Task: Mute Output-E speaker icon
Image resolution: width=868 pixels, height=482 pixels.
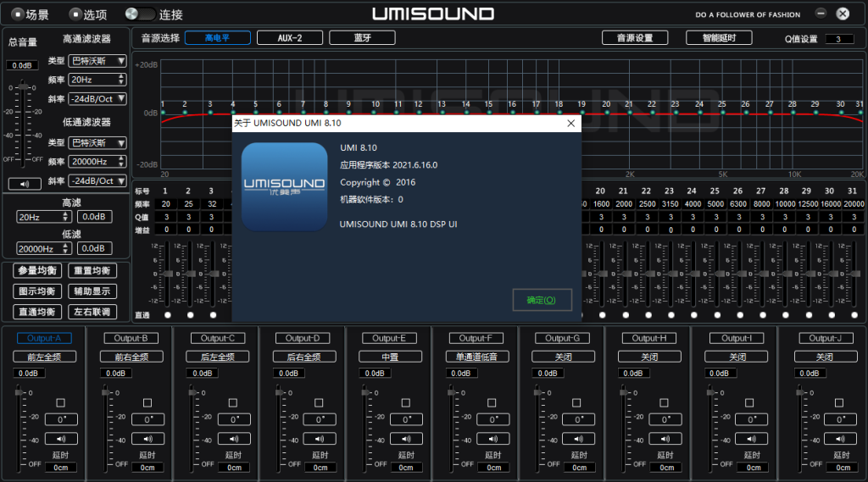Action: click(x=406, y=439)
